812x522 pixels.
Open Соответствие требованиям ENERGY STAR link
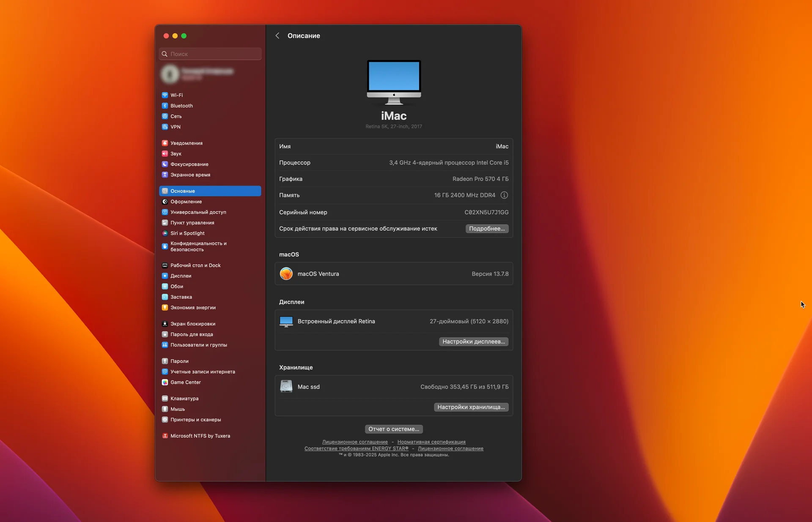357,448
